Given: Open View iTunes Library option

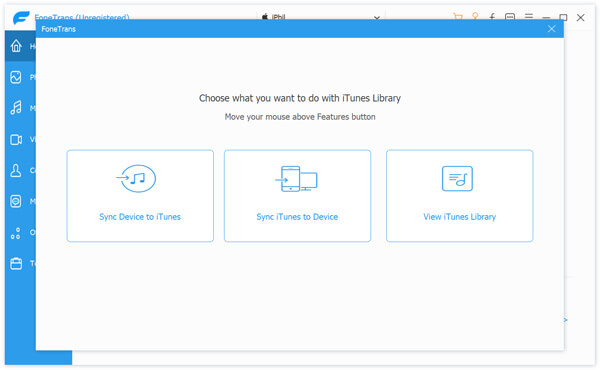Looking at the screenshot, I should [x=460, y=196].
